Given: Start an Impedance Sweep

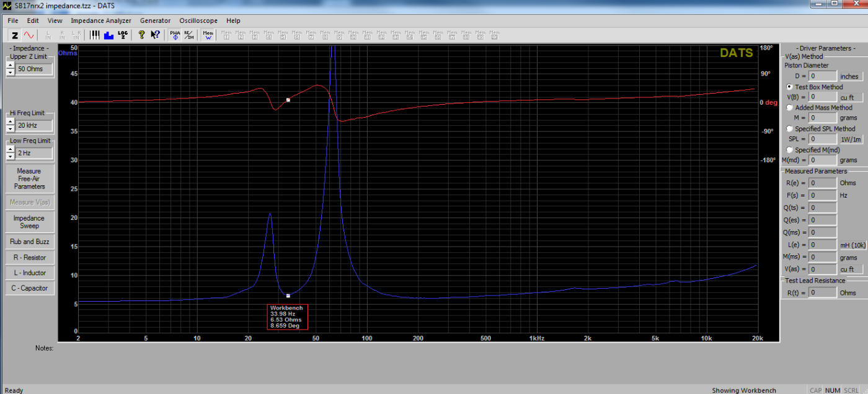Looking at the screenshot, I should 29,222.
